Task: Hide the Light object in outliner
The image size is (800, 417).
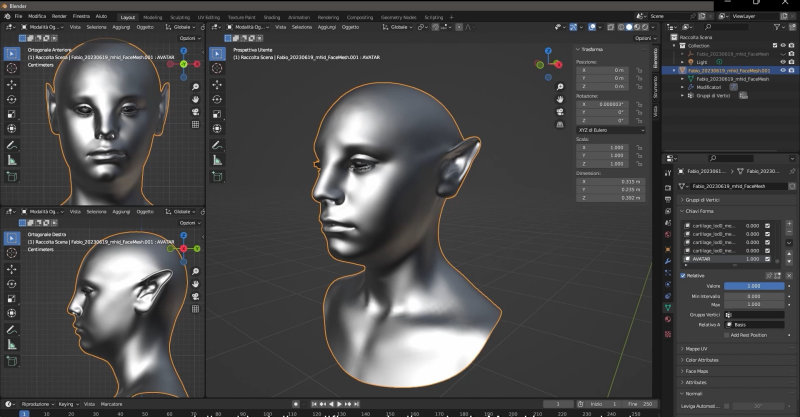Action: tap(783, 62)
